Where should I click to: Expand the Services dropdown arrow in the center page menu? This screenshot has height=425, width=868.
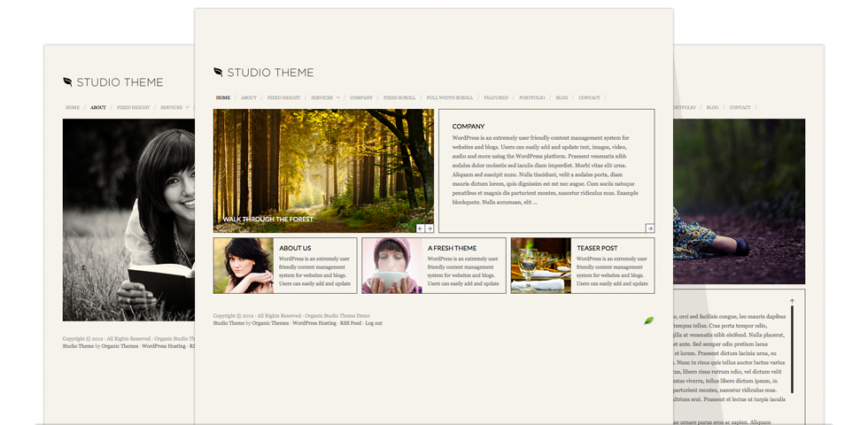[x=337, y=98]
